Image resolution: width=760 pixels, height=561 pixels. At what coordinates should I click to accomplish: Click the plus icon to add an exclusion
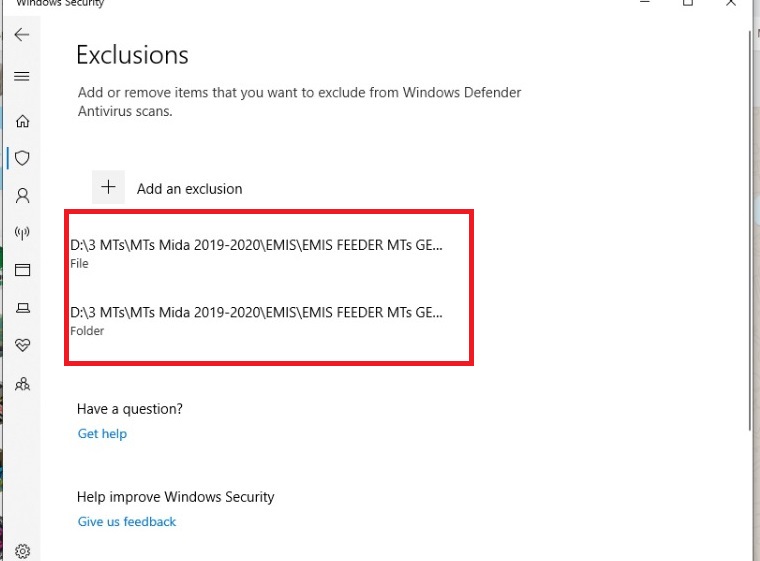[109, 187]
